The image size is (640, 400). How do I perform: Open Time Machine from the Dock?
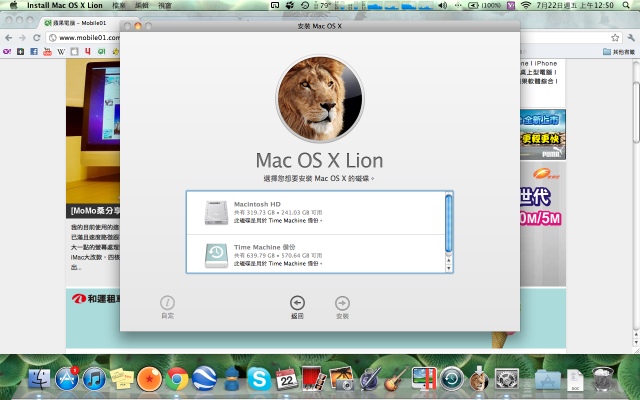[x=451, y=379]
